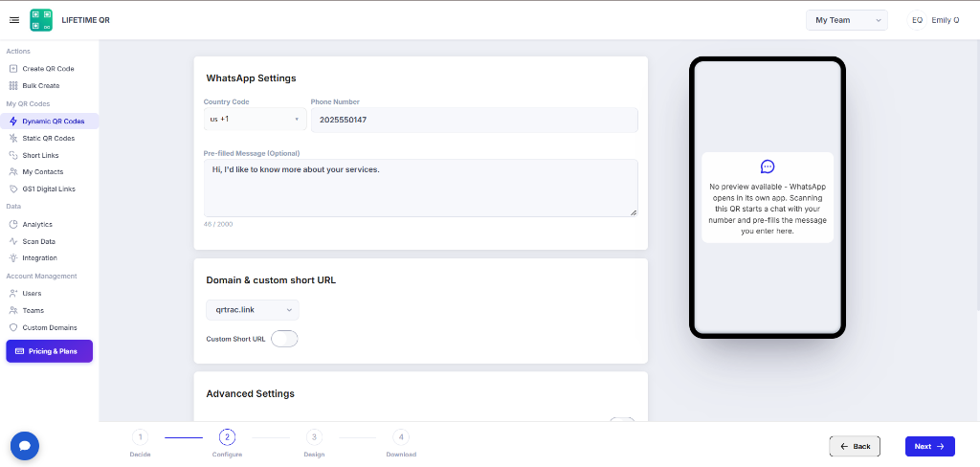Click the Lifetime QR green logo
980x467 pixels.
[x=41, y=20]
